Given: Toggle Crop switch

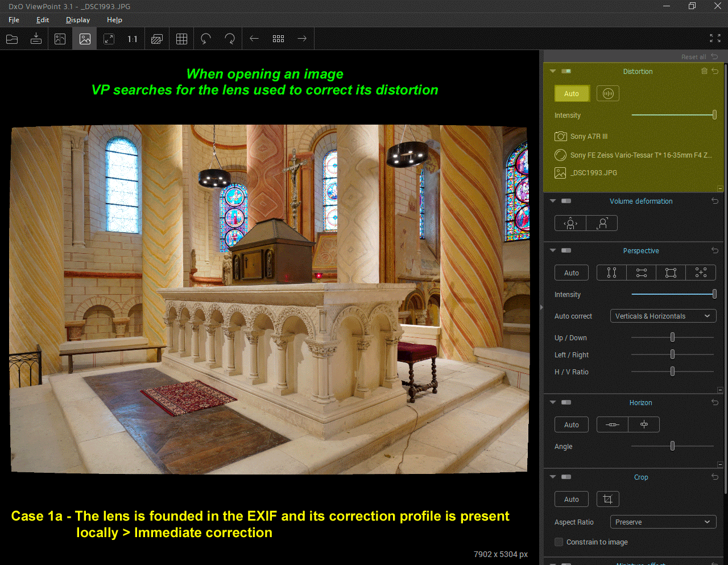Looking at the screenshot, I should 566,477.
